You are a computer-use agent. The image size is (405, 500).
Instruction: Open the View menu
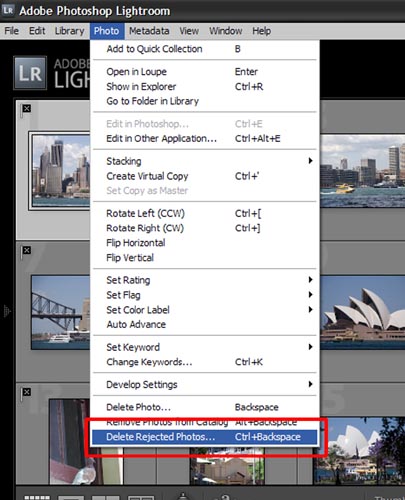[x=189, y=31]
